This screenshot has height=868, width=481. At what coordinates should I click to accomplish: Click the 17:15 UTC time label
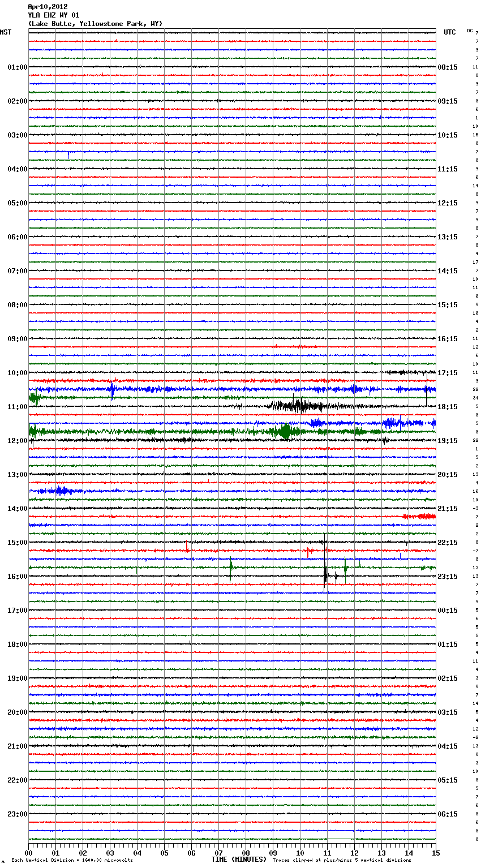click(x=448, y=373)
